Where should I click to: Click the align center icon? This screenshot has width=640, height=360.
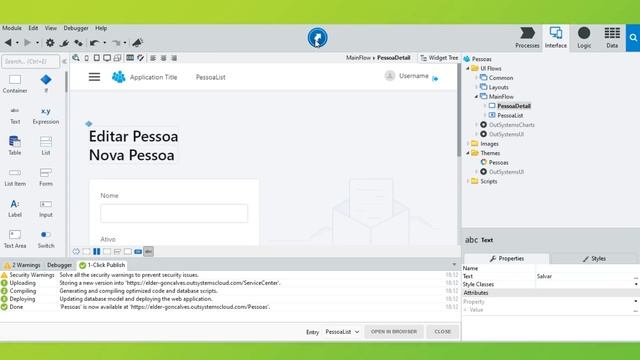coord(163,58)
